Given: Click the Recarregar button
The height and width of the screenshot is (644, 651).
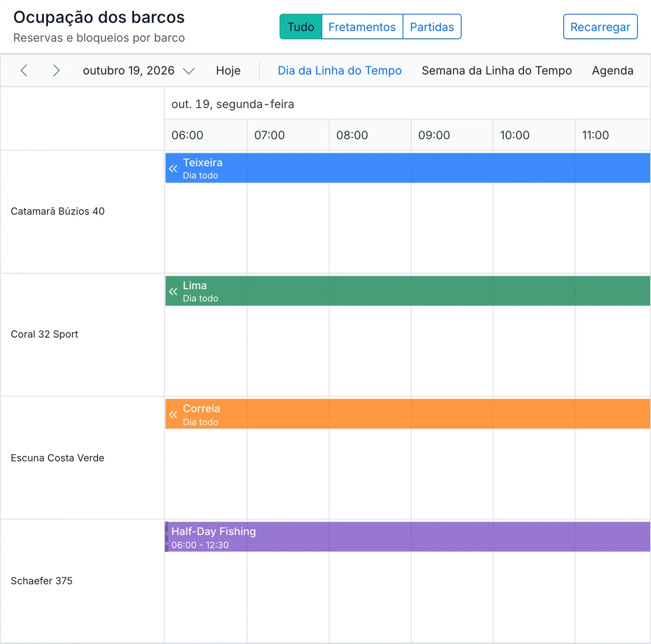Looking at the screenshot, I should 600,27.
